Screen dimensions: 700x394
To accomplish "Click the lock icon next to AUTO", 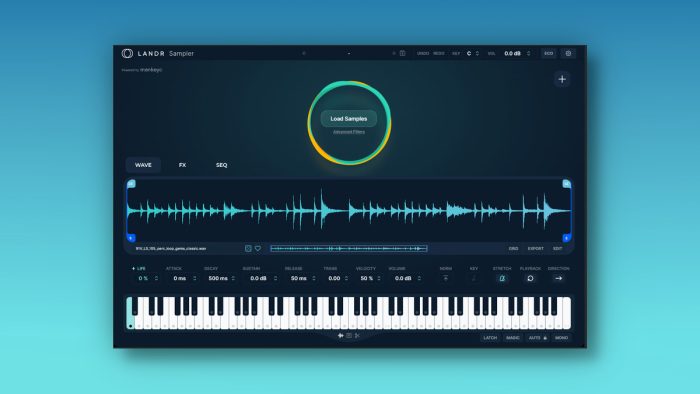I will pyautogui.click(x=545, y=338).
